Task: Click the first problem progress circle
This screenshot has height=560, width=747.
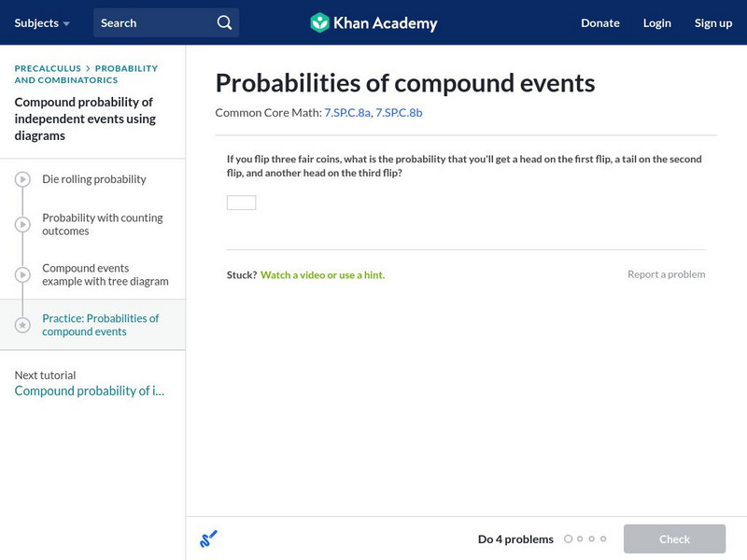Action: (x=568, y=539)
